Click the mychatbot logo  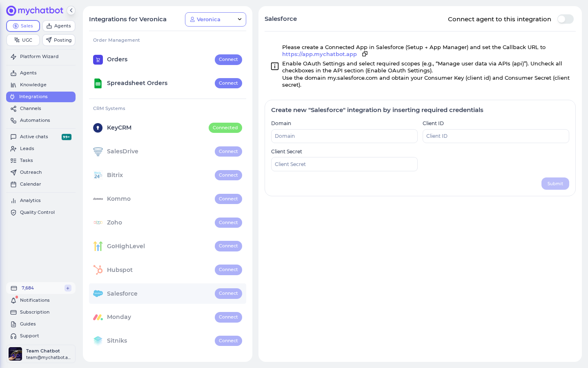click(35, 11)
